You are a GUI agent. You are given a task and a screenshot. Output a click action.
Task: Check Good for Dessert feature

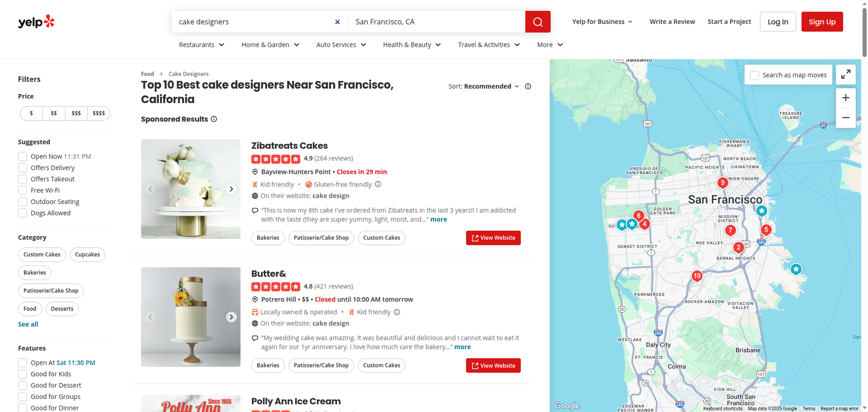[x=23, y=385]
